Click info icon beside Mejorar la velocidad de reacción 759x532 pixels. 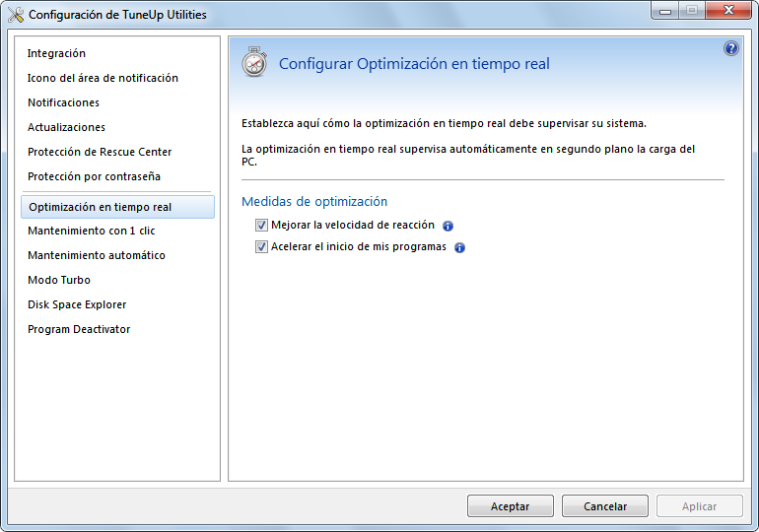[x=448, y=226]
